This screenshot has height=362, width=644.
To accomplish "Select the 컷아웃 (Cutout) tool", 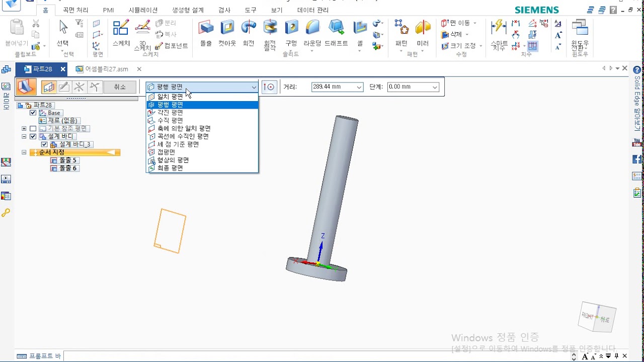I will [227, 33].
